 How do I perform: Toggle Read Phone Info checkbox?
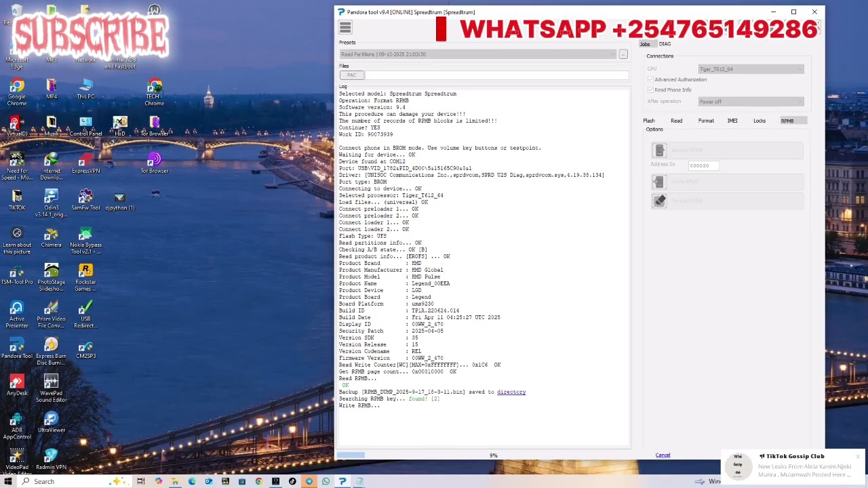650,89
